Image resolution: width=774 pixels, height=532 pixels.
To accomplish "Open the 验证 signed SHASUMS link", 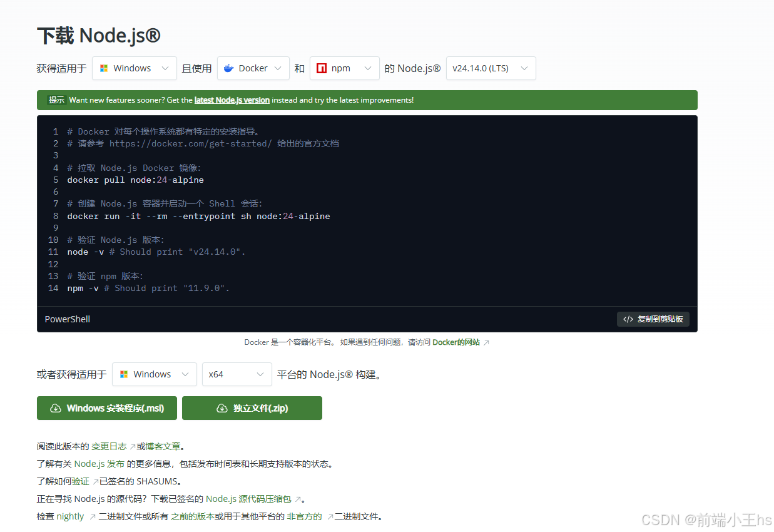I will [x=80, y=482].
